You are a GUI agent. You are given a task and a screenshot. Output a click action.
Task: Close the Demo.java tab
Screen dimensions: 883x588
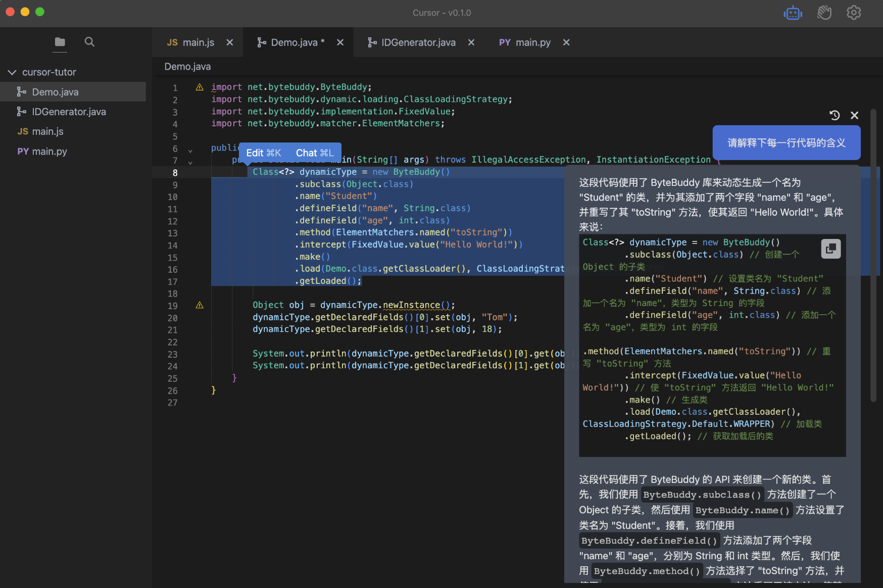coord(340,42)
